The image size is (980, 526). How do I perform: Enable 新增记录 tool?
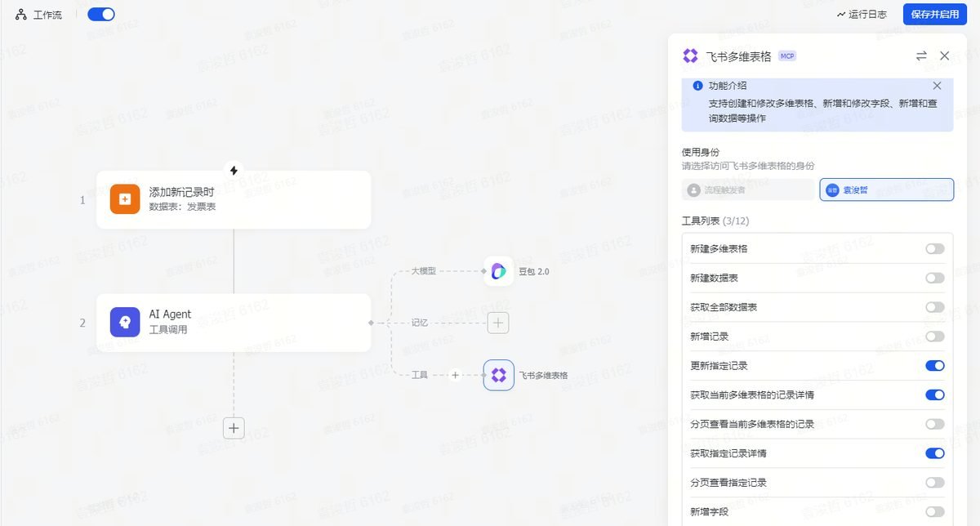[x=935, y=337]
